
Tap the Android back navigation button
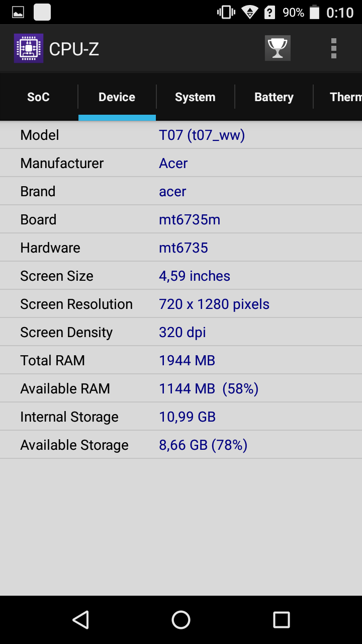pyautogui.click(x=80, y=620)
